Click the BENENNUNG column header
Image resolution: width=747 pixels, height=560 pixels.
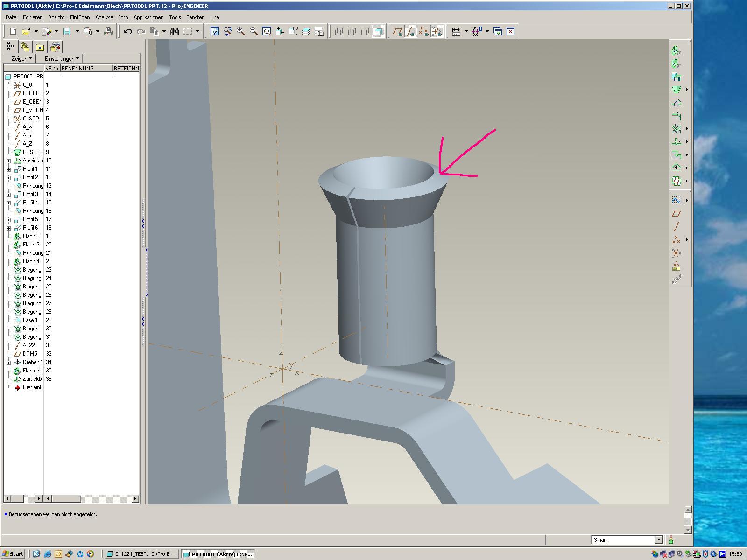pos(86,68)
